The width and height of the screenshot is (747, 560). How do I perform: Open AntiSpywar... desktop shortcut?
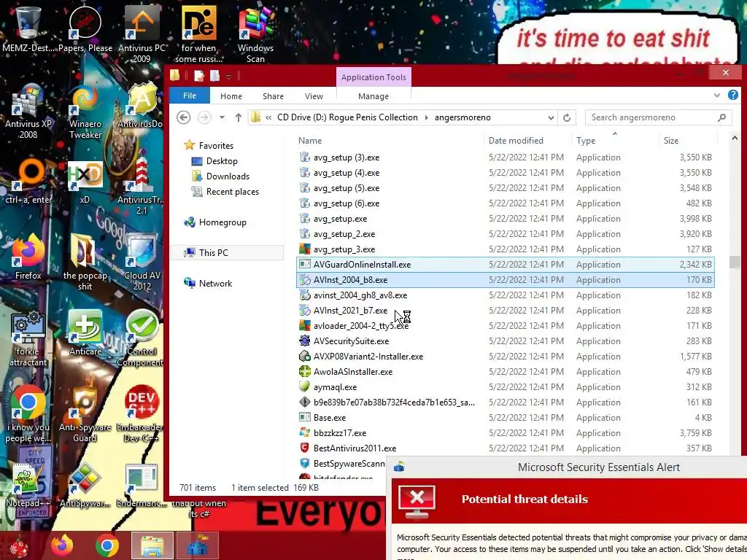[85, 485]
